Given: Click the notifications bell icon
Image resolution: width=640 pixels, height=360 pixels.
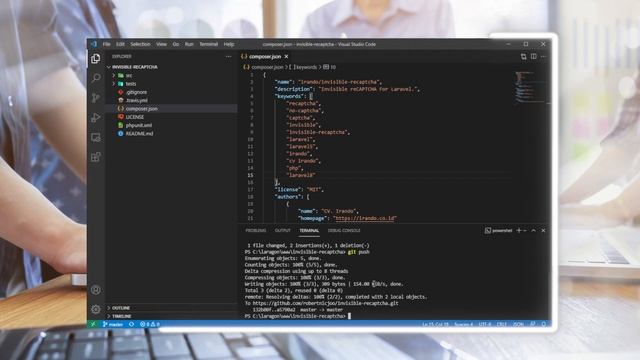Looking at the screenshot, I should pos(544,324).
